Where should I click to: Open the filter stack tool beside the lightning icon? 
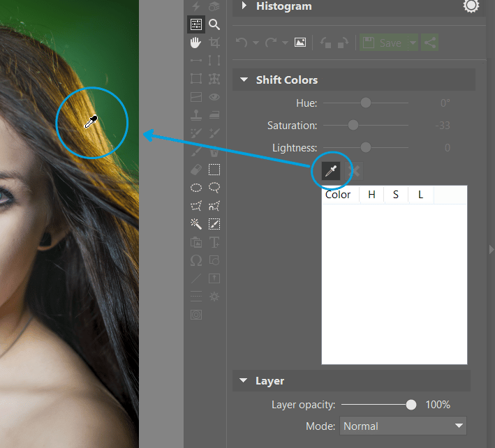(214, 6)
